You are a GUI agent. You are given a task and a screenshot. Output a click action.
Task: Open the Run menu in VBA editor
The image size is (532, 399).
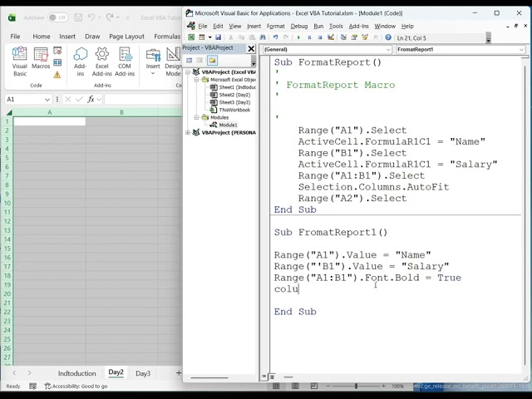pos(318,26)
